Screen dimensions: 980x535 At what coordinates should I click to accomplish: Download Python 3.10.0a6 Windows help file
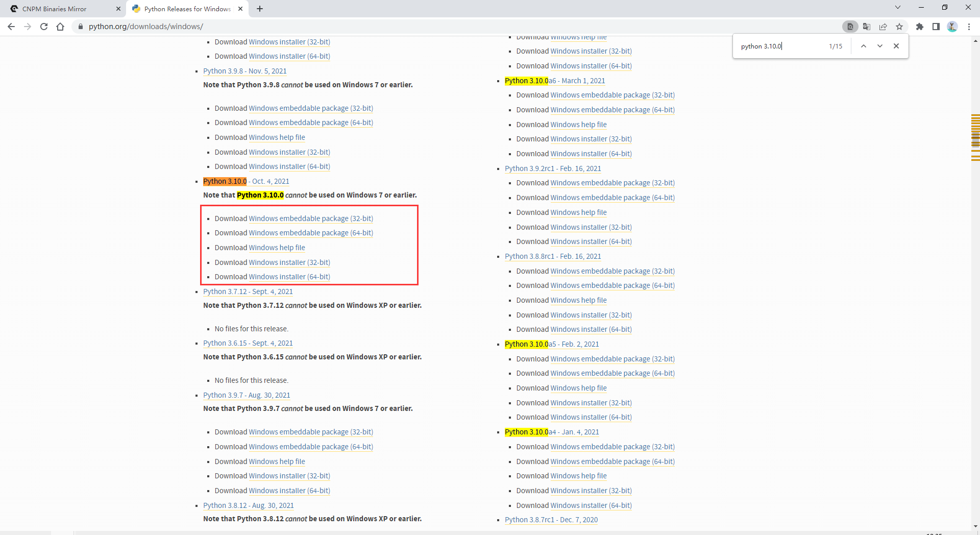coord(578,125)
